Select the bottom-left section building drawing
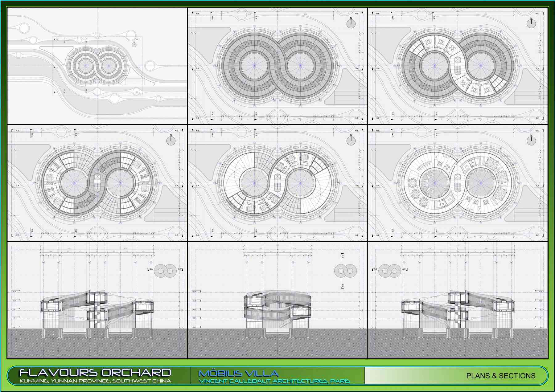 [x=97, y=310]
